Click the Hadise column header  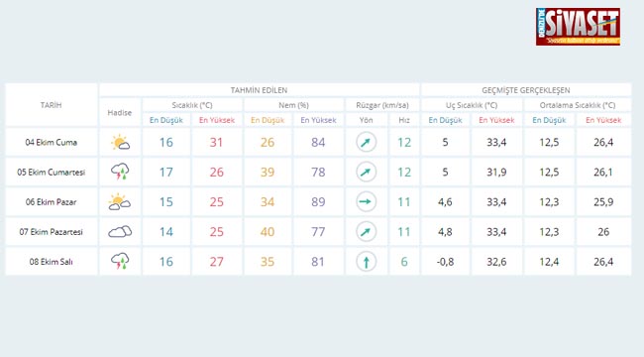(120, 112)
